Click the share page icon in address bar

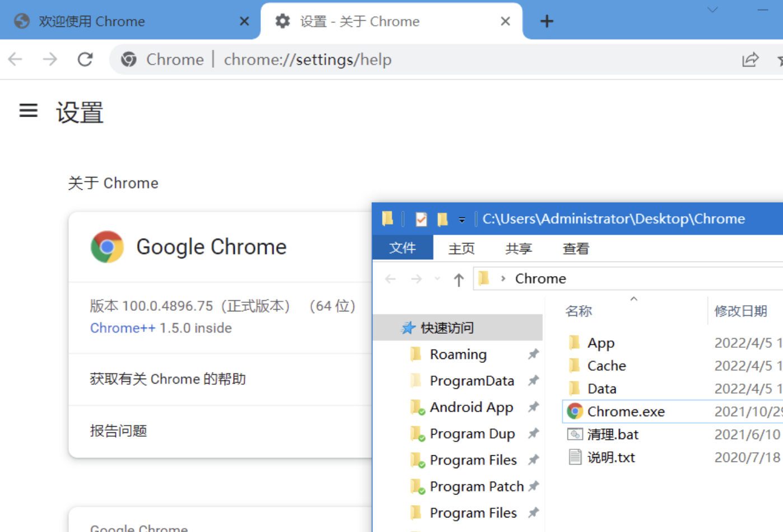750,59
